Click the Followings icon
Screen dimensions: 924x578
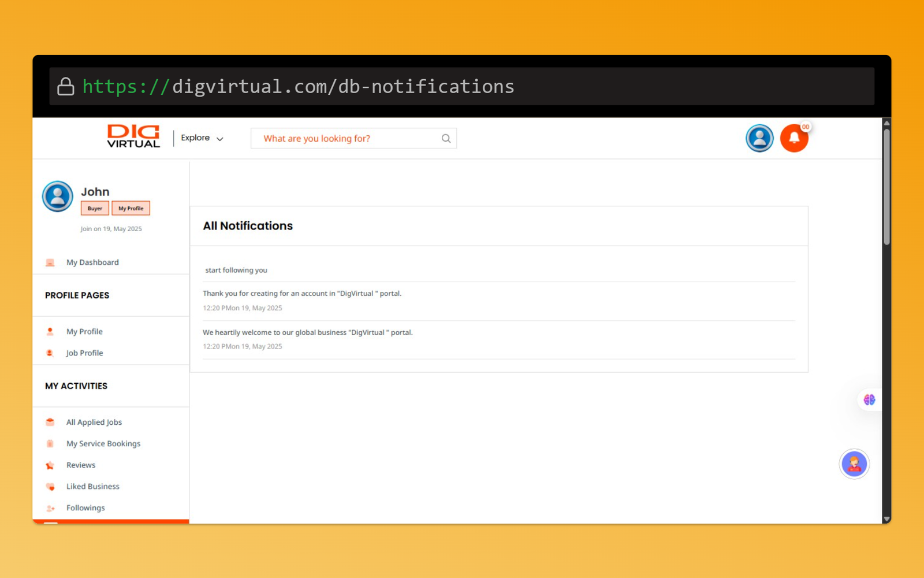pyautogui.click(x=50, y=508)
